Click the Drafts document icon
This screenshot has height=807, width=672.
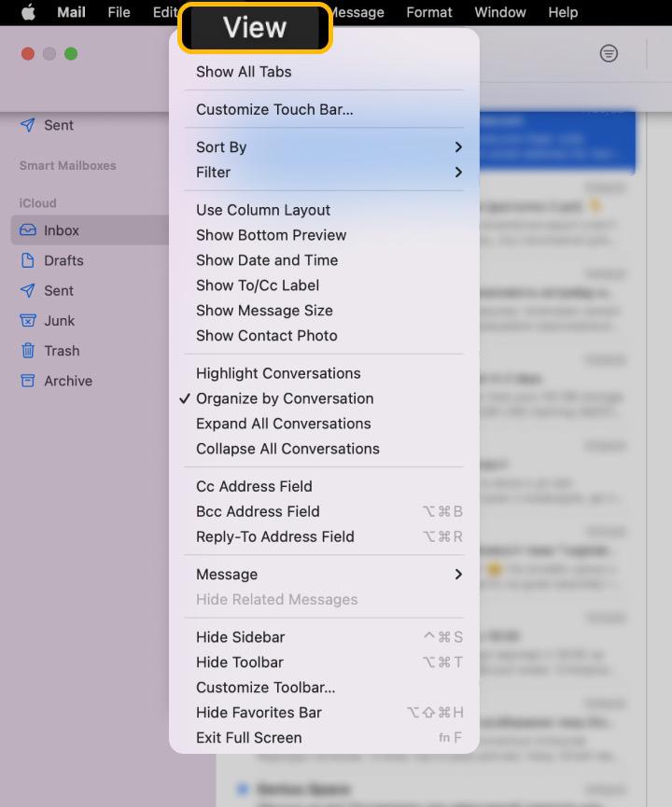tap(28, 260)
